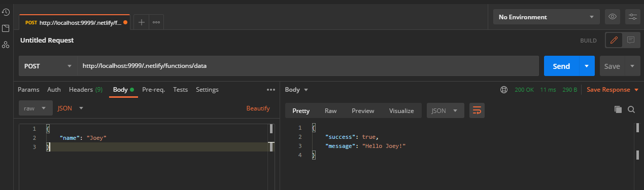Switch to the Pre-req. tab

pos(153,90)
